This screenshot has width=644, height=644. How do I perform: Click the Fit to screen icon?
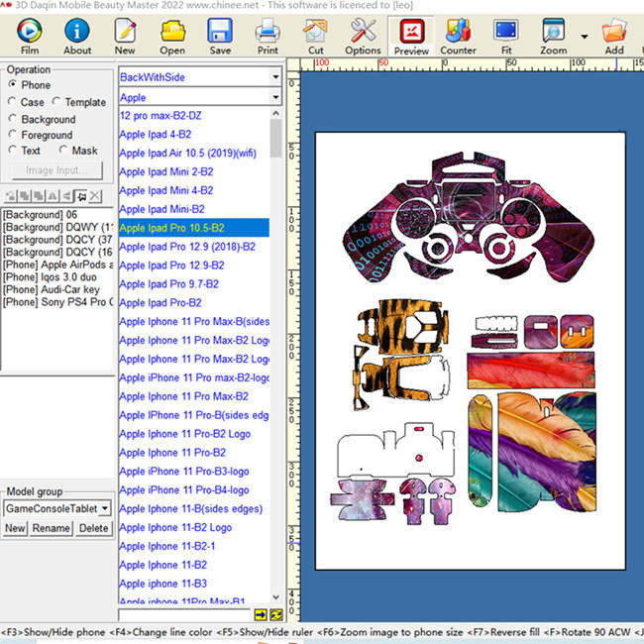506,33
